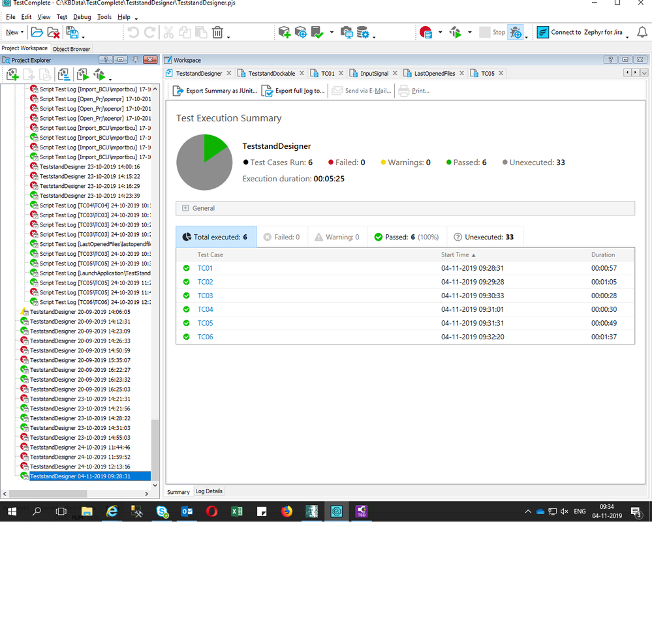The width and height of the screenshot is (652, 644).
Task: Click the red Record Test icon
Action: coord(426,32)
